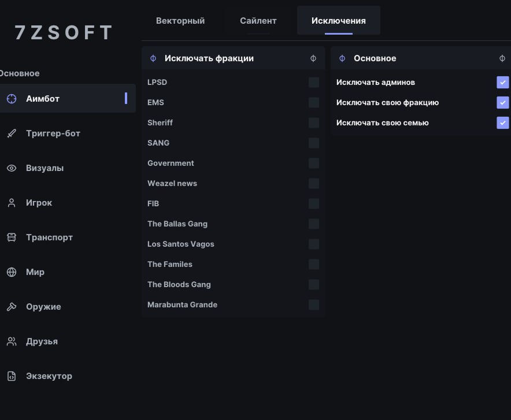Collapse the Исключать фракции panel header icon
The width and height of the screenshot is (511, 420).
(313, 58)
